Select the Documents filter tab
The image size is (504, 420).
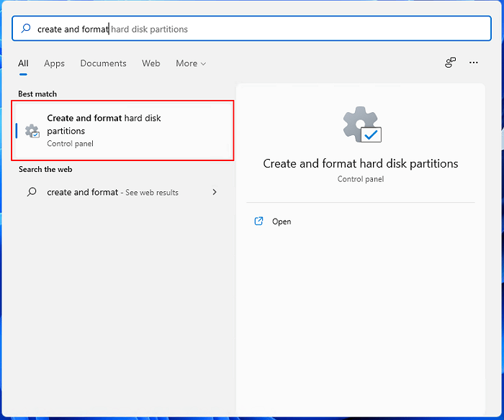pyautogui.click(x=103, y=63)
